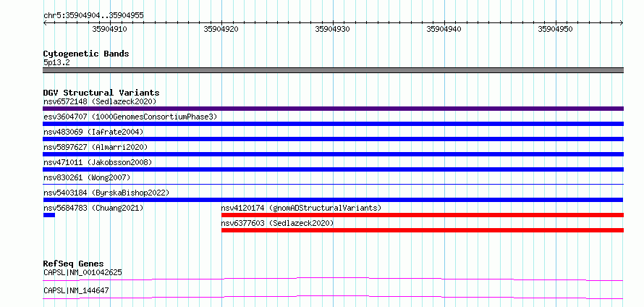Select the gray 5p13.2 cytoband bar
Viewport: 644px width, 307px height.
click(333, 70)
